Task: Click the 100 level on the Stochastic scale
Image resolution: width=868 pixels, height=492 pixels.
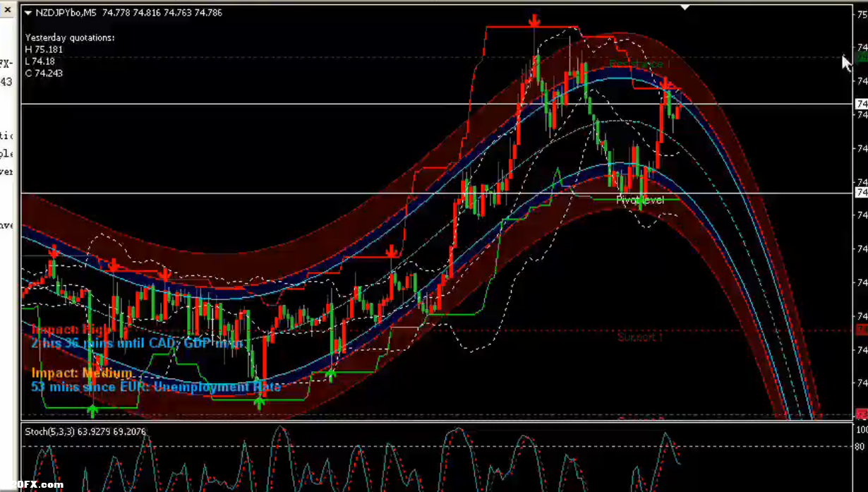Action: (x=862, y=429)
